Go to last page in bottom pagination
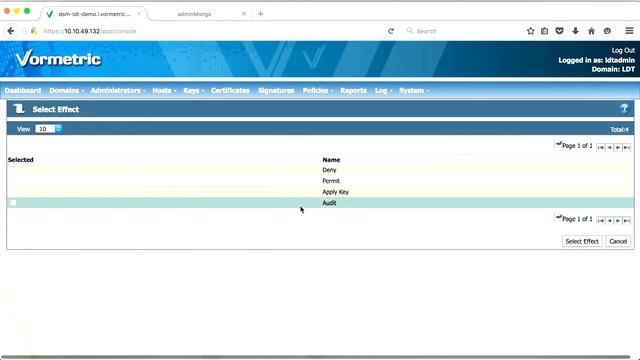The width and height of the screenshot is (640, 360). click(x=627, y=220)
